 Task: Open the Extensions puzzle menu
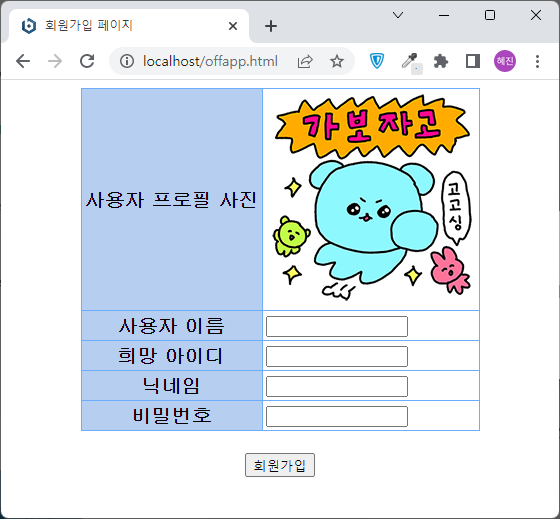(441, 61)
